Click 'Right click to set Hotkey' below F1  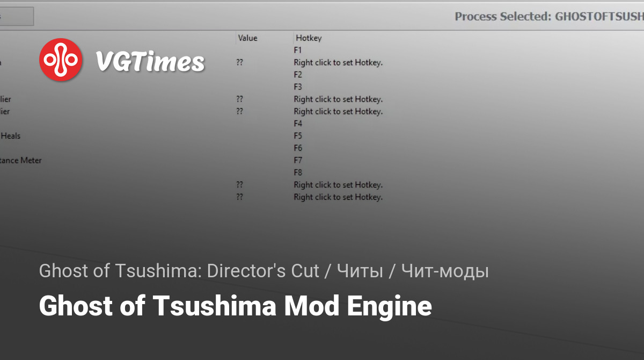click(338, 62)
